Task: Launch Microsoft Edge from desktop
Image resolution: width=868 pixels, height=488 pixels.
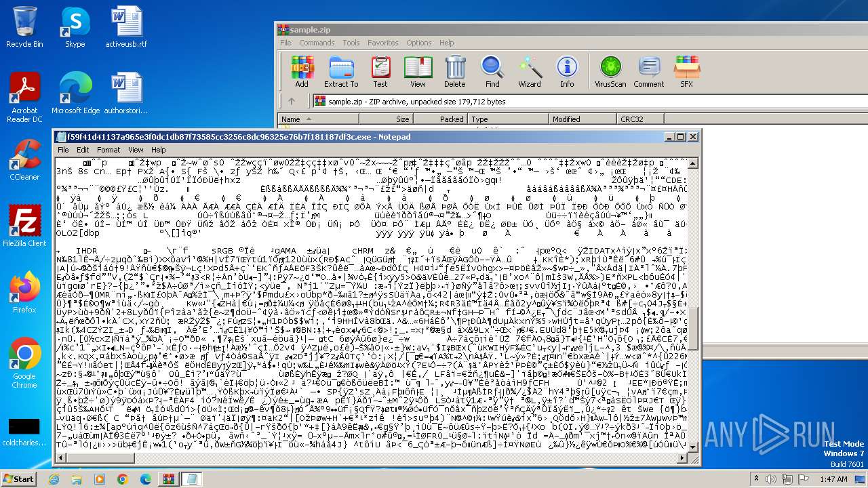Action: (x=75, y=94)
